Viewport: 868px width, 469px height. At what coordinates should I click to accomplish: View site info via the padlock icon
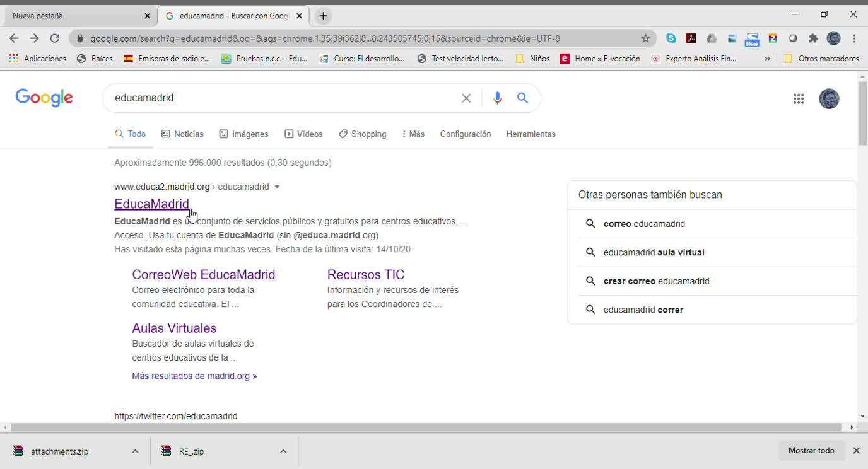click(x=79, y=38)
